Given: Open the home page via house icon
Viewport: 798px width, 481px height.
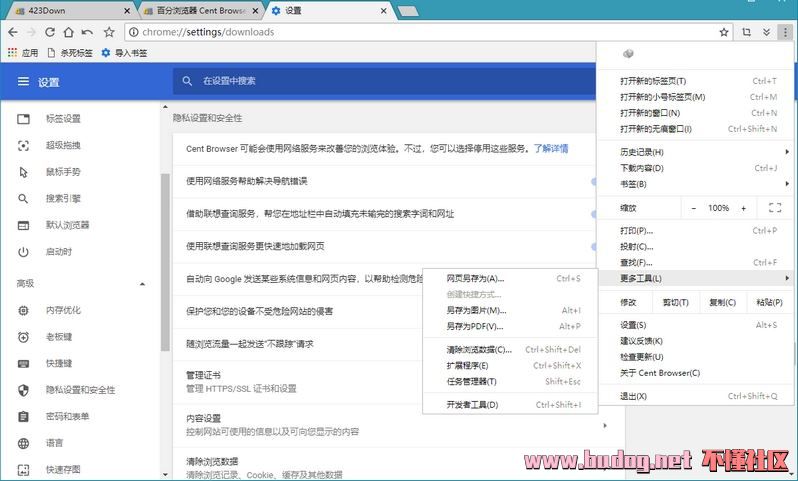Looking at the screenshot, I should tap(68, 32).
